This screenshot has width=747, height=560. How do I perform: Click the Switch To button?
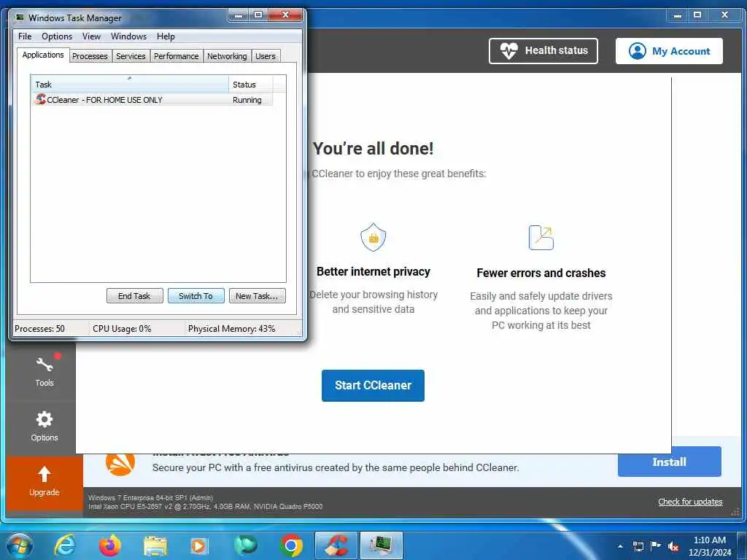point(196,296)
